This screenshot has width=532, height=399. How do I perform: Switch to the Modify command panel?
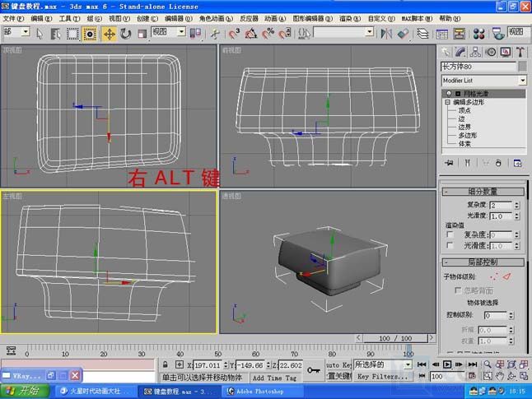click(x=460, y=52)
